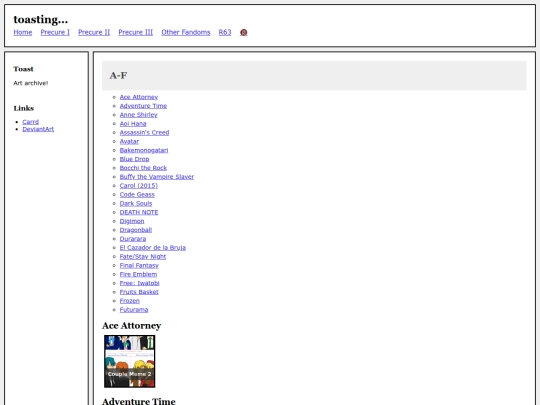540x405 pixels.
Task: Jump to Fate/Stay Night section
Action: [x=143, y=257]
